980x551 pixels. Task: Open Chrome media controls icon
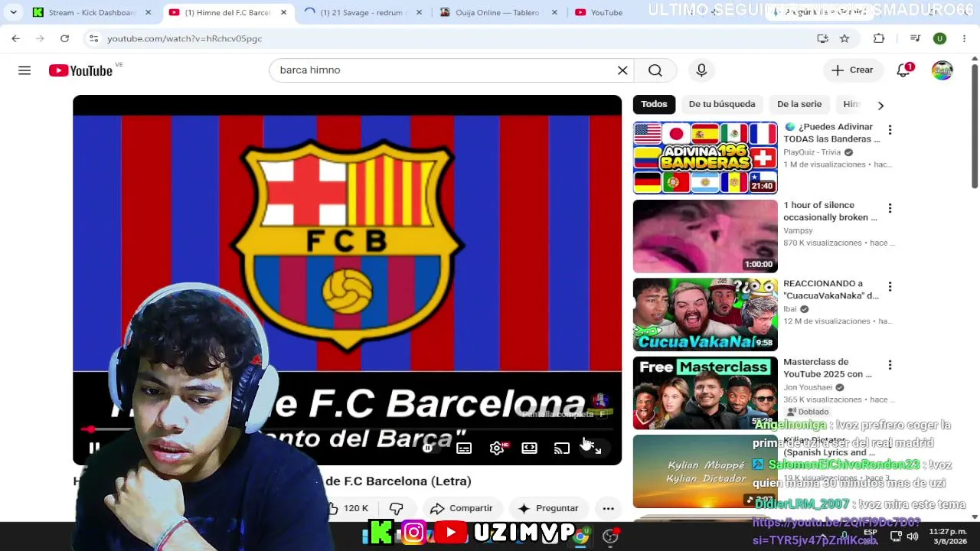point(915,38)
